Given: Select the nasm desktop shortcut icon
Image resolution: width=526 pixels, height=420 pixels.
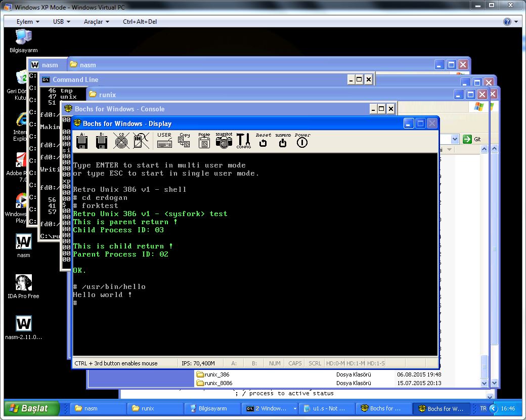Looking at the screenshot, I should (23, 246).
